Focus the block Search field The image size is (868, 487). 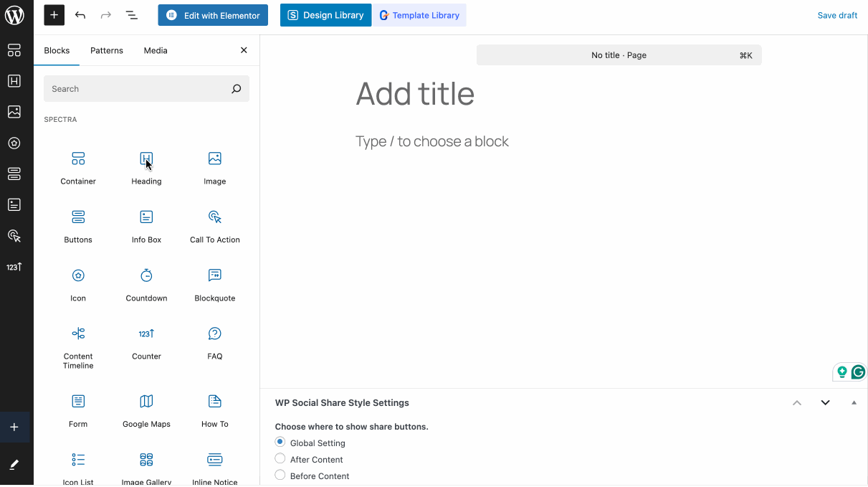[x=136, y=89]
